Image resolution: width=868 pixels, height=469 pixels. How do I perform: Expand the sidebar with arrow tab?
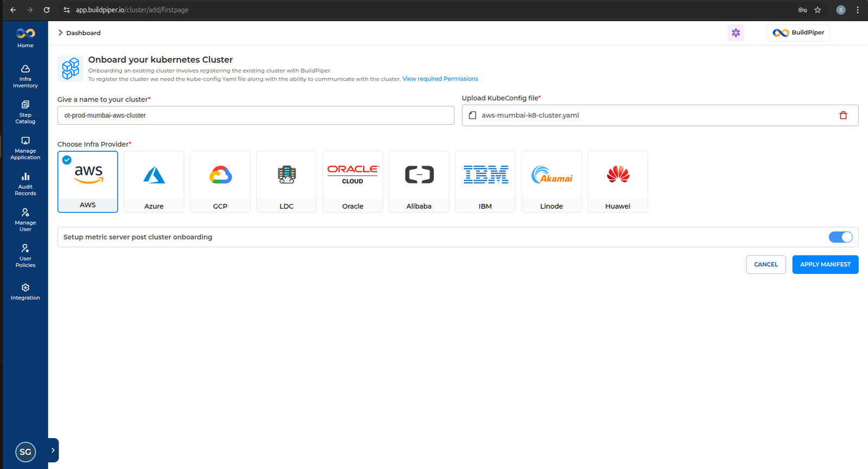pyautogui.click(x=53, y=450)
